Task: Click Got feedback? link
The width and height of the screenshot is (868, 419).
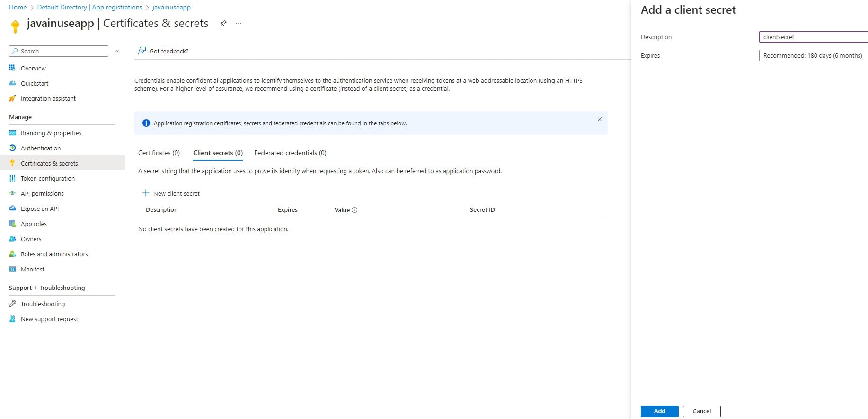Action: (x=169, y=51)
